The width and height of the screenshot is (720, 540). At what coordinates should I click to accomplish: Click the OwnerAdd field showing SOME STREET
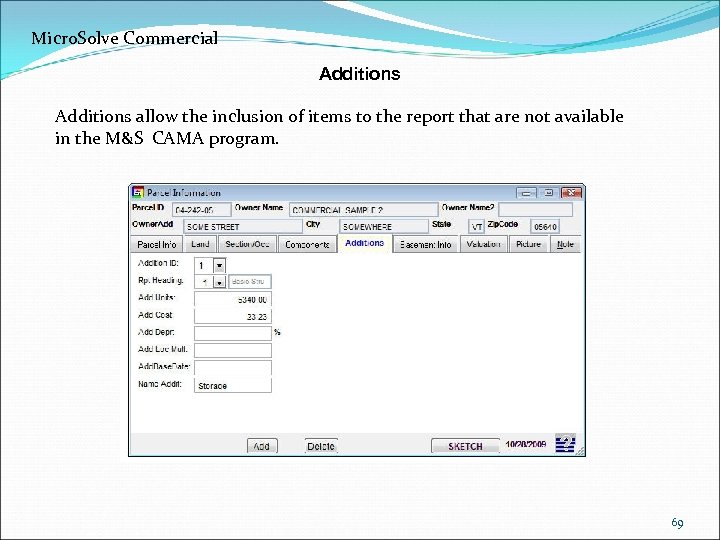point(242,226)
